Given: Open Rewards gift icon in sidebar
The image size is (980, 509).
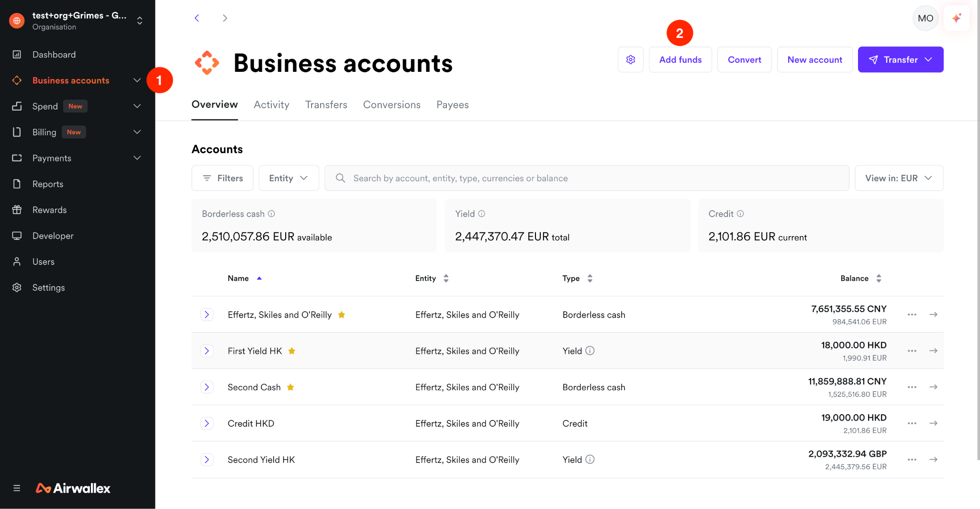Looking at the screenshot, I should point(17,210).
